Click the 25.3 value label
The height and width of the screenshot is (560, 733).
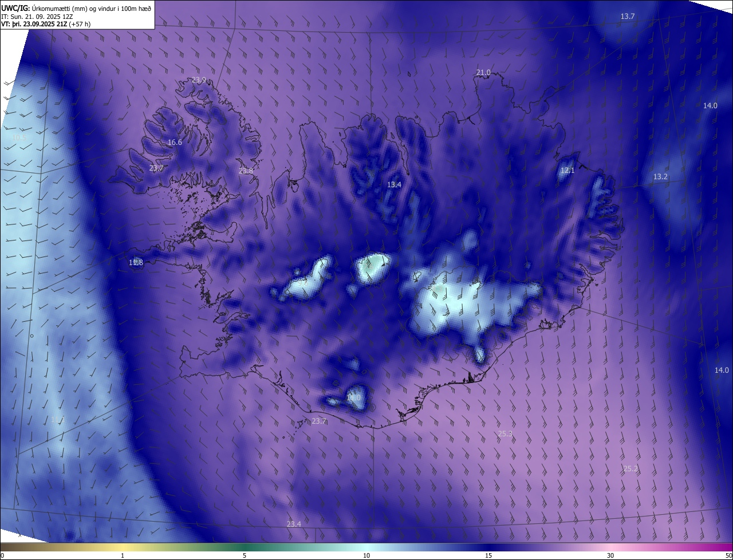pos(505,434)
